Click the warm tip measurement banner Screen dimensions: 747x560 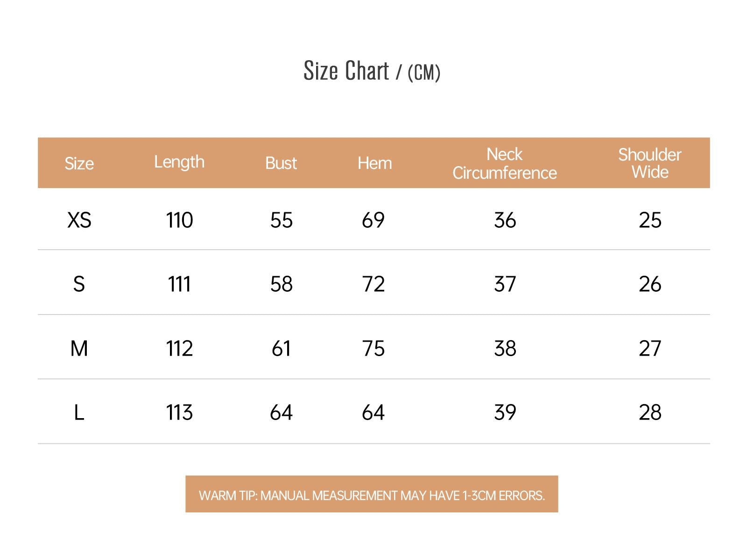point(372,494)
